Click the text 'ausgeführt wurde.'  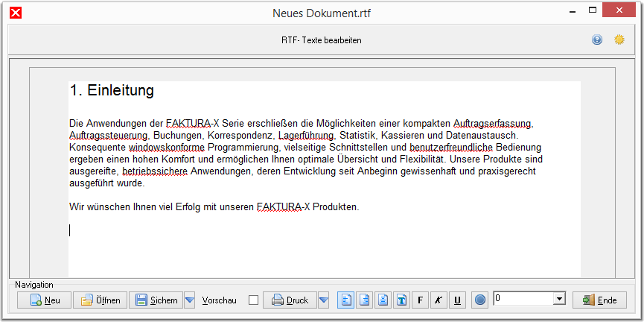point(107,183)
